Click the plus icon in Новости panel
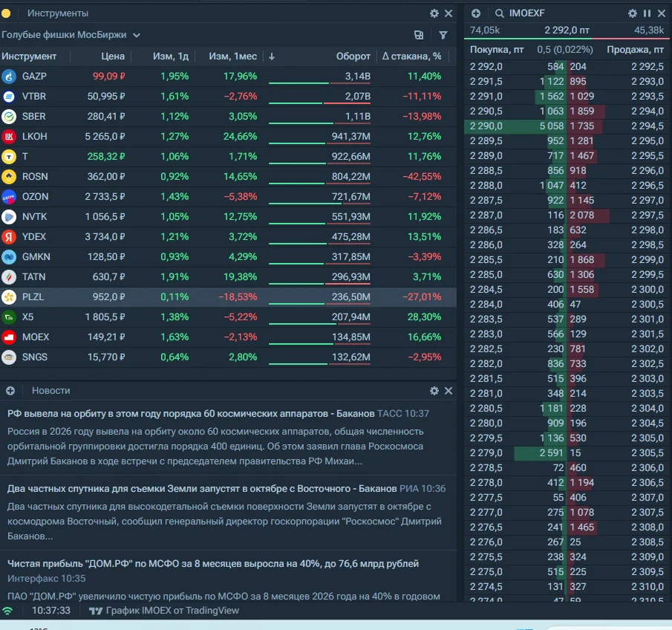This screenshot has width=672, height=630. (10, 391)
